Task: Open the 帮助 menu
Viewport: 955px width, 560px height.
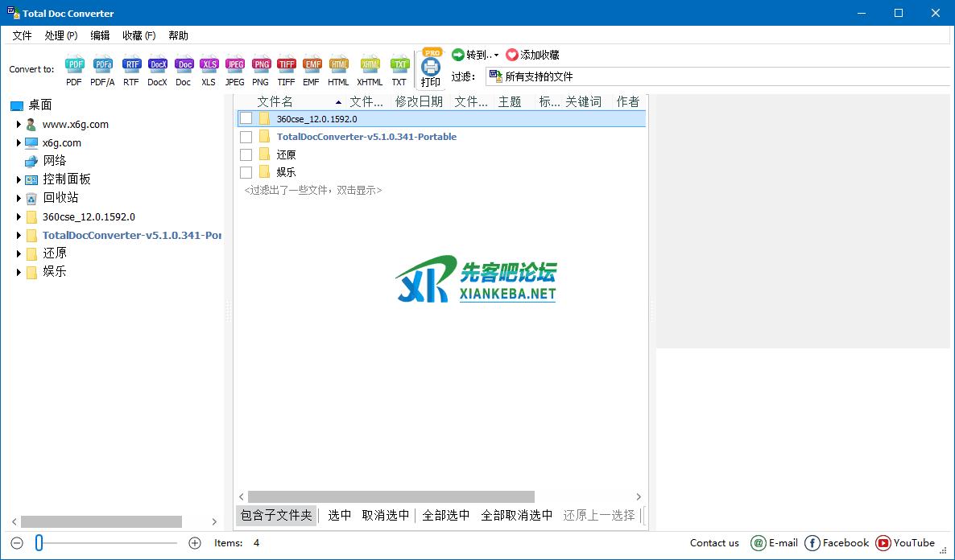Action: click(x=178, y=35)
